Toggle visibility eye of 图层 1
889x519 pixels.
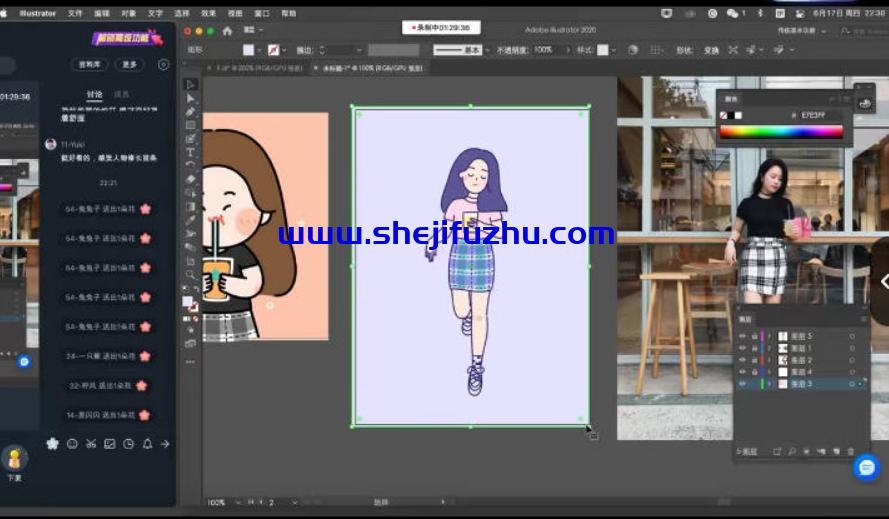(x=742, y=348)
